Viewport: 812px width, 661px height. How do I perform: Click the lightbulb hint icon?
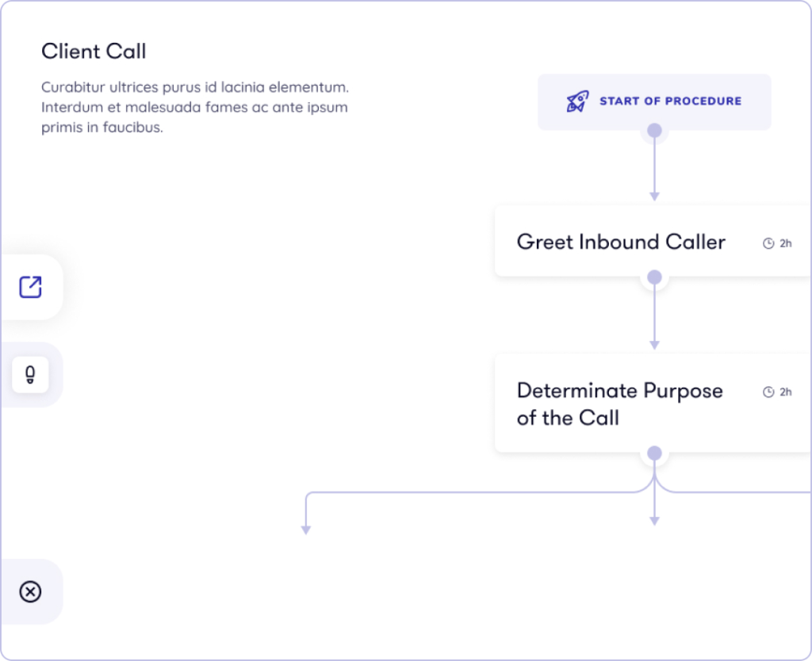pyautogui.click(x=30, y=374)
